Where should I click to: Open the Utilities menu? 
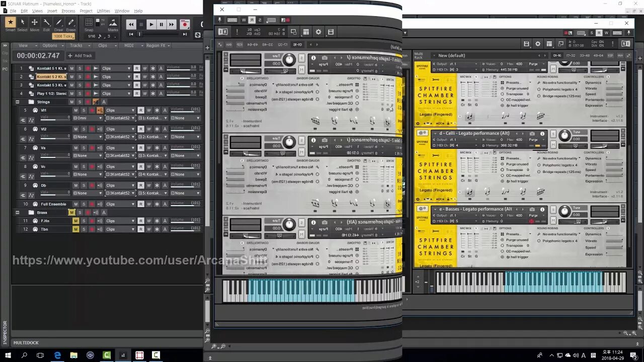[103, 11]
